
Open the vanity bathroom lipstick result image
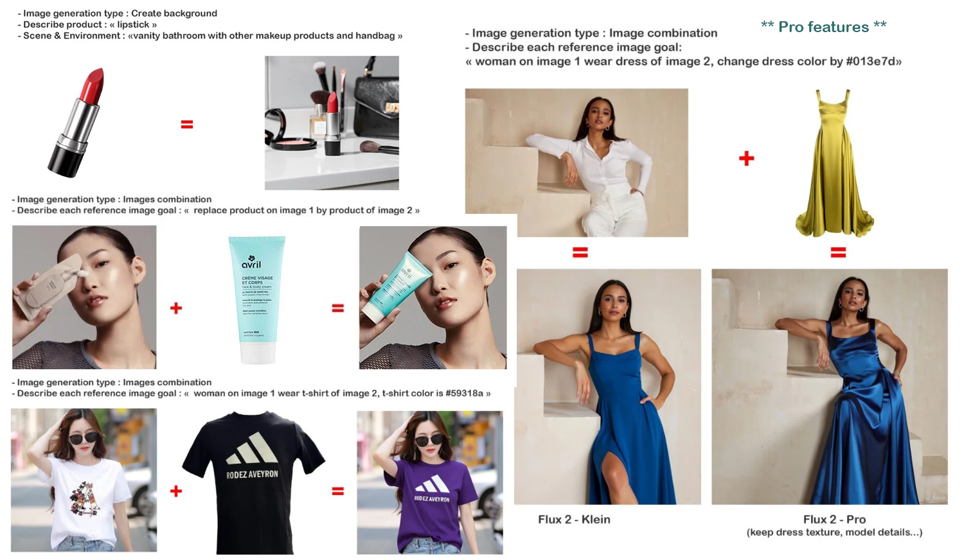(332, 123)
